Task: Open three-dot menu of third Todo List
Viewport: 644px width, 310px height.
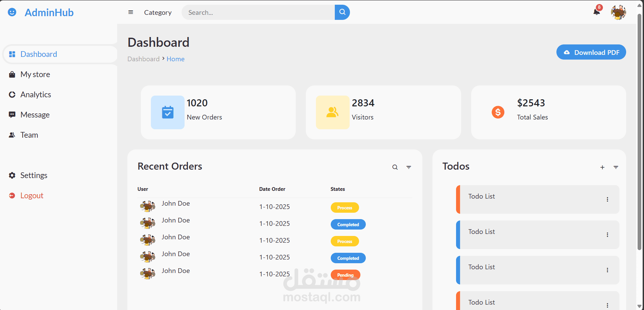Action: click(607, 270)
